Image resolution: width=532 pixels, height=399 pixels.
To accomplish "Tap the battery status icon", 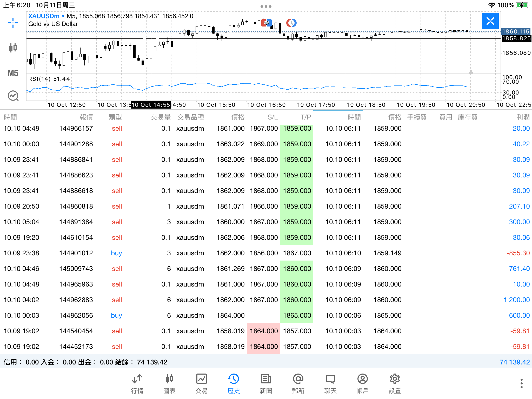I will [x=522, y=5].
